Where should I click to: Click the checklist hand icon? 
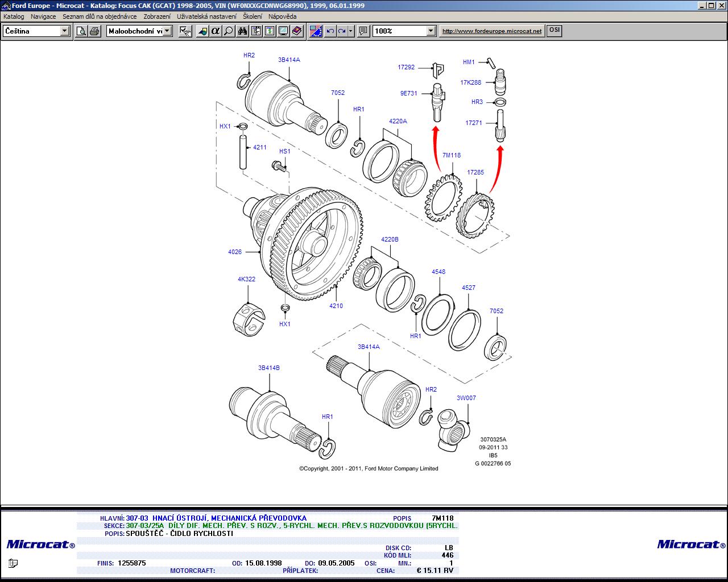[x=185, y=31]
